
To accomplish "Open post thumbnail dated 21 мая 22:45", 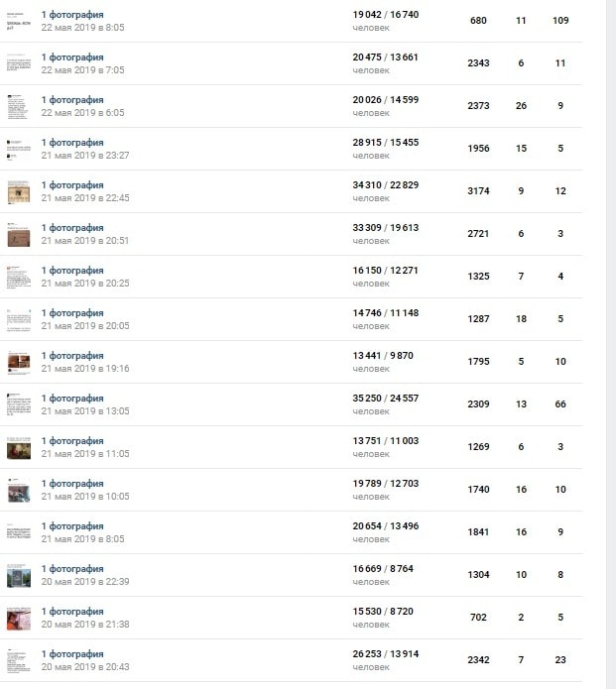I will [x=18, y=191].
